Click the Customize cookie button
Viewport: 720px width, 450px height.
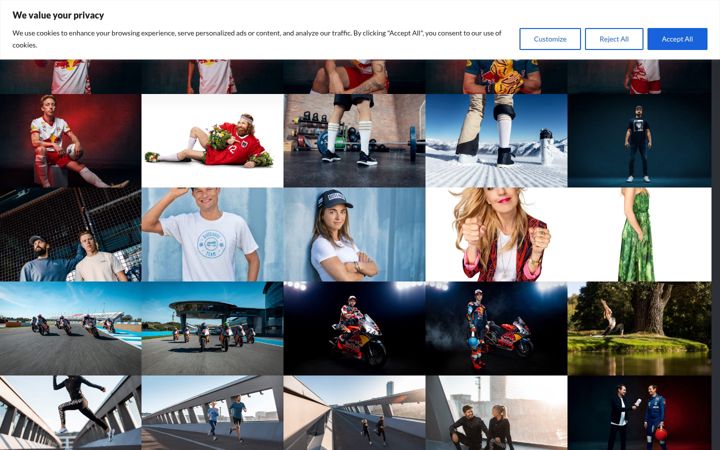pyautogui.click(x=550, y=39)
